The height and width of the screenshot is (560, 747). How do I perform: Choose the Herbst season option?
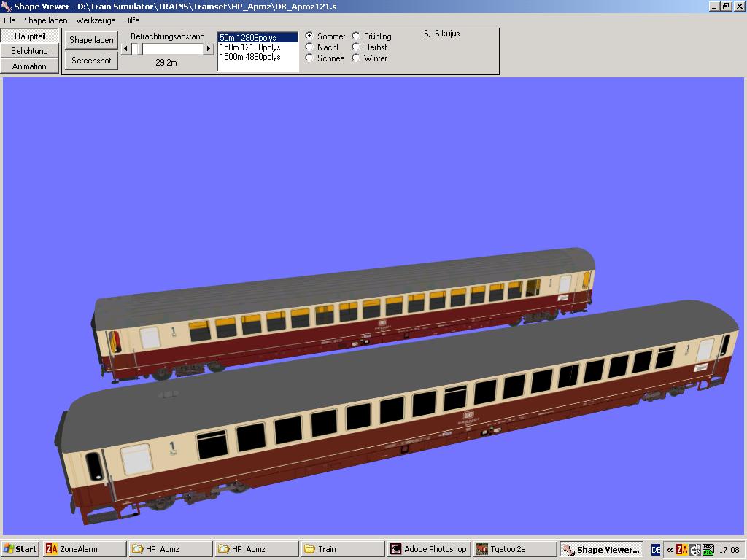pyautogui.click(x=356, y=47)
